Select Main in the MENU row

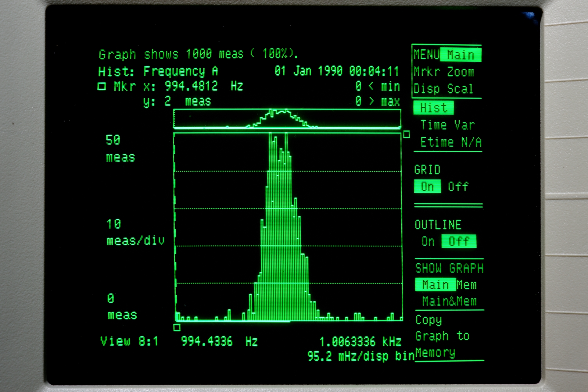(460, 55)
